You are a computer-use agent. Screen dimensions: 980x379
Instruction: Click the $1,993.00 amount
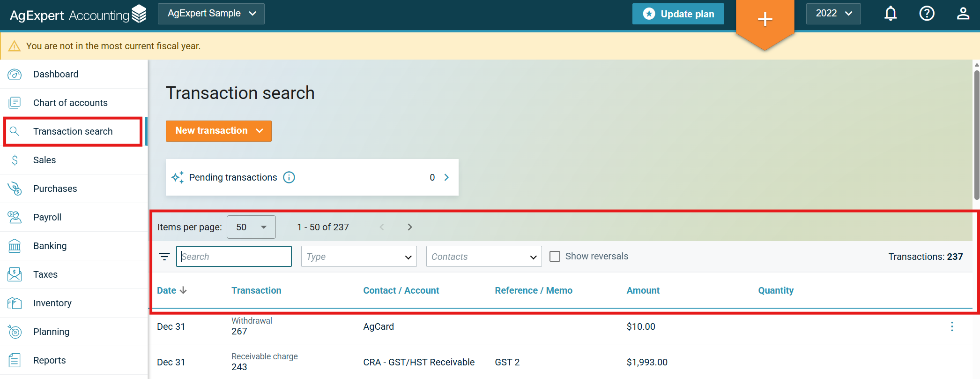647,362
